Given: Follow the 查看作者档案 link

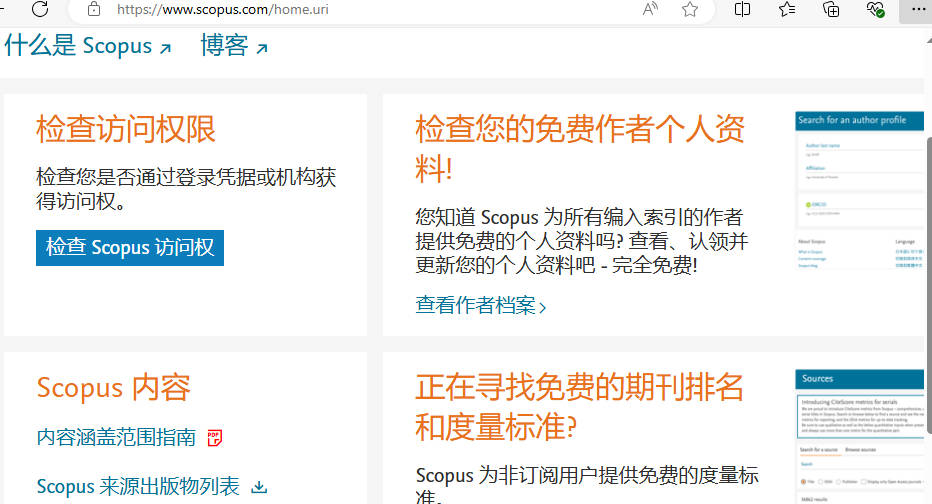Looking at the screenshot, I should [x=480, y=305].
